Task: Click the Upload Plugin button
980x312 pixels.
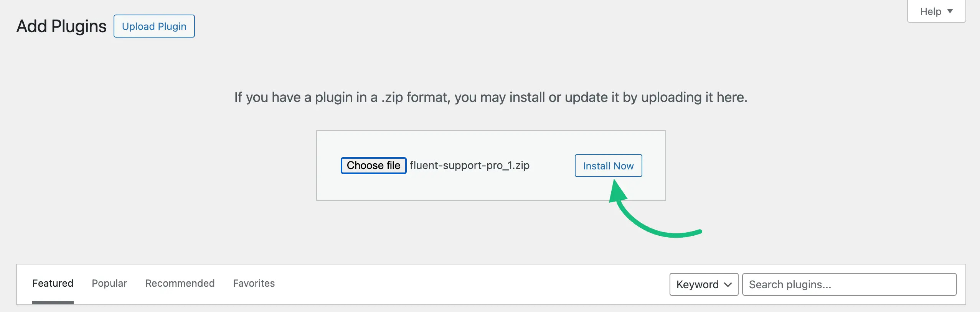Action: point(154,26)
